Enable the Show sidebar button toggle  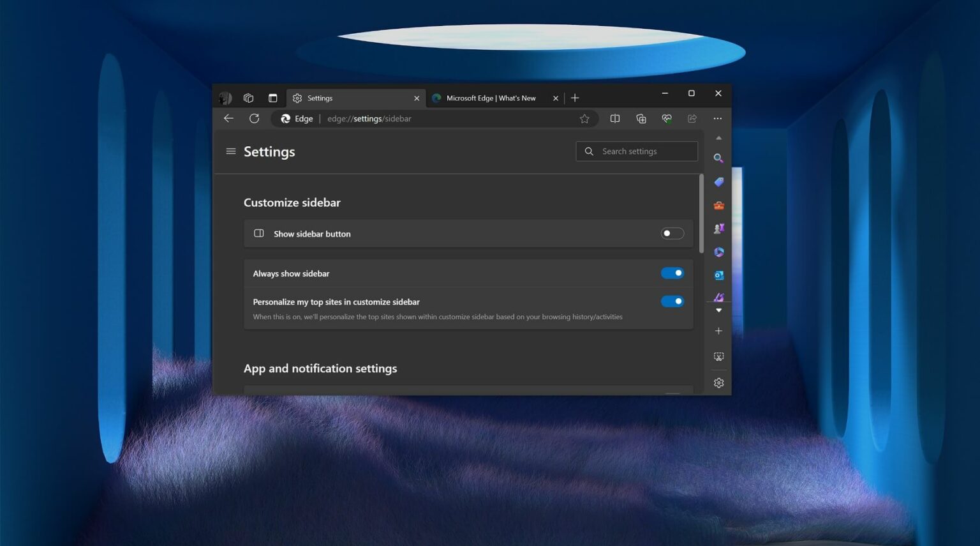[671, 233]
